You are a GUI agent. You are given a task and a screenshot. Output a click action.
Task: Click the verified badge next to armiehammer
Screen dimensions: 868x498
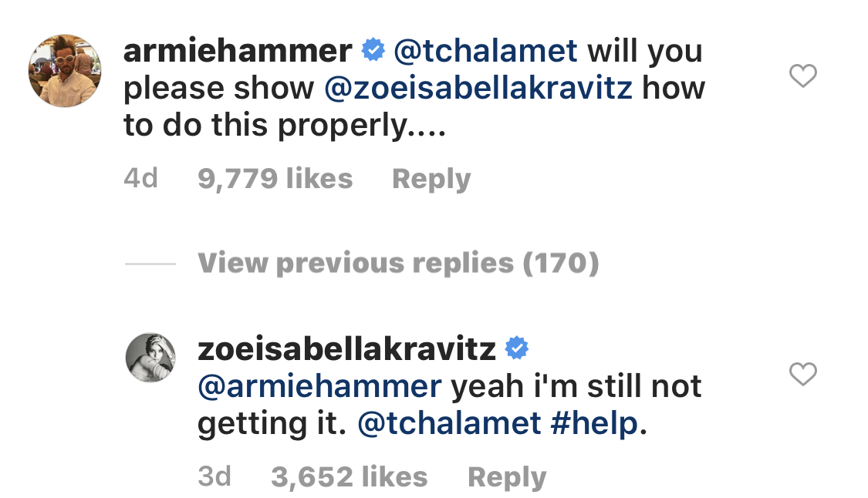point(373,52)
